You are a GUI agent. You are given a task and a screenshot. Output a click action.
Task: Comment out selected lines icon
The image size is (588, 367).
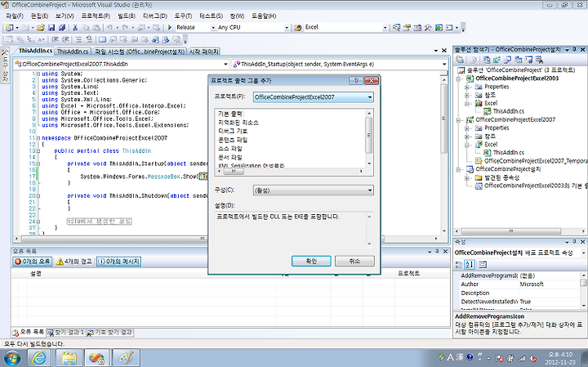coord(78,39)
